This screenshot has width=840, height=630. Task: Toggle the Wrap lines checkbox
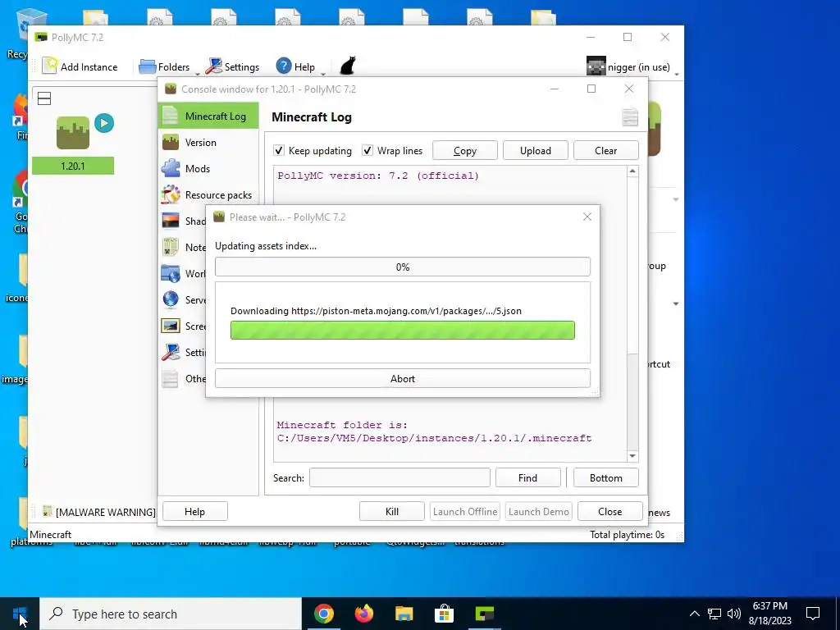pyautogui.click(x=367, y=151)
